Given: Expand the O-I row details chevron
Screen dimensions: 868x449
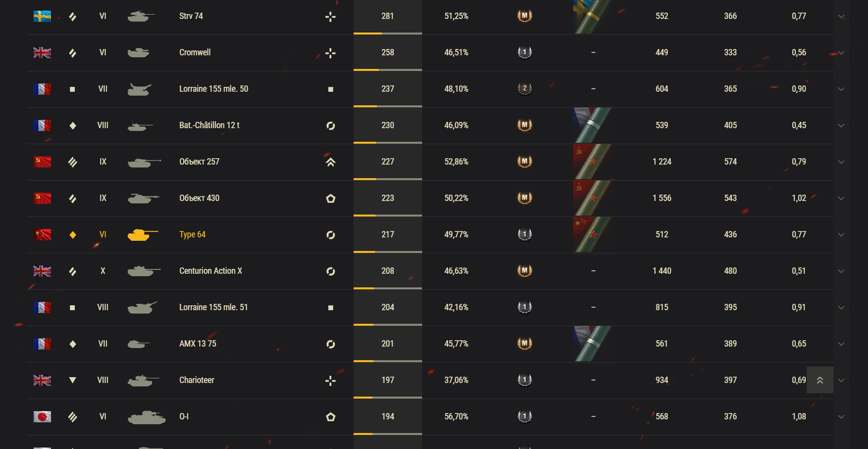Looking at the screenshot, I should (841, 417).
